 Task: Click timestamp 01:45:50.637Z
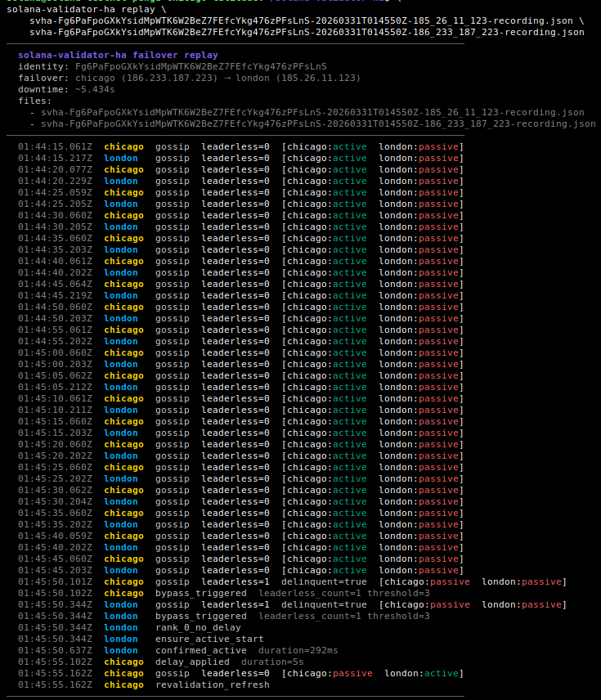[x=55, y=650]
